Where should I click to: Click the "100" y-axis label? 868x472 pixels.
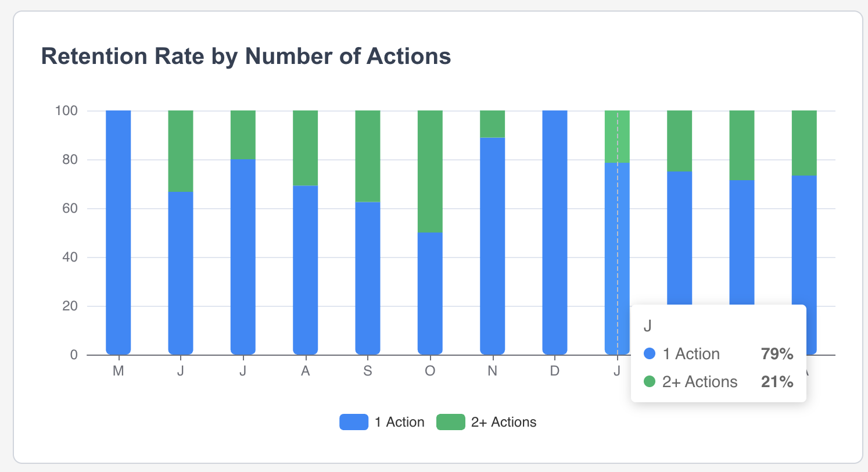pos(66,110)
